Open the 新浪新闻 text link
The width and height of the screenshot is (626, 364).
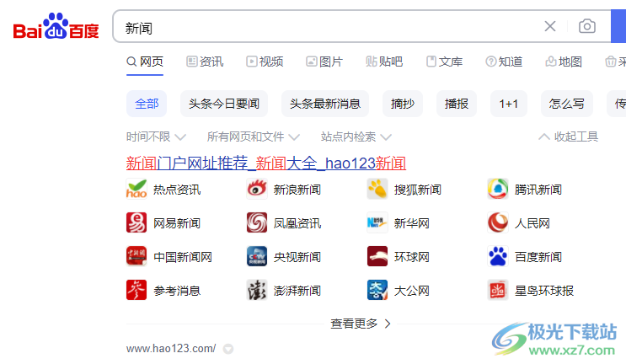pyautogui.click(x=297, y=190)
